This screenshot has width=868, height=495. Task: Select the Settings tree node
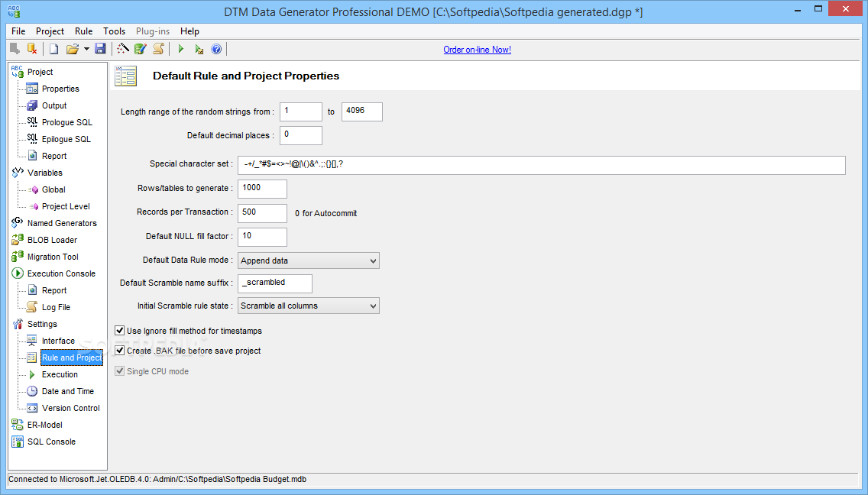42,324
